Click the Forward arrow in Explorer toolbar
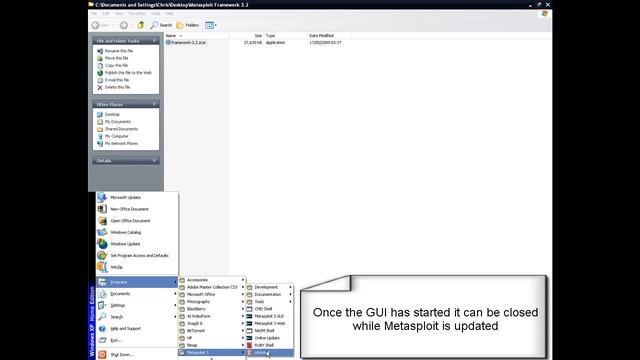Image resolution: width=640 pixels, height=360 pixels. 124,25
